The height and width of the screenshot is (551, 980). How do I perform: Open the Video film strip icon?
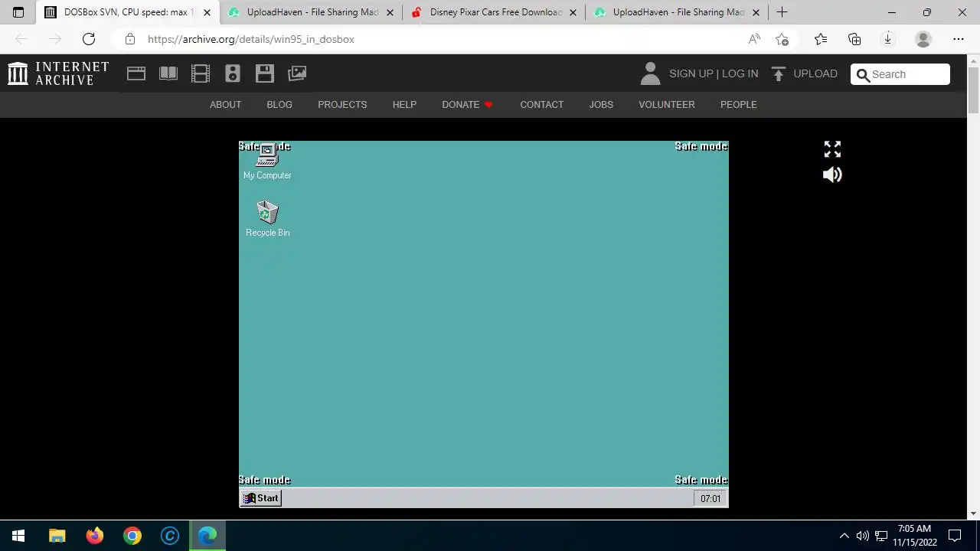[x=201, y=73]
